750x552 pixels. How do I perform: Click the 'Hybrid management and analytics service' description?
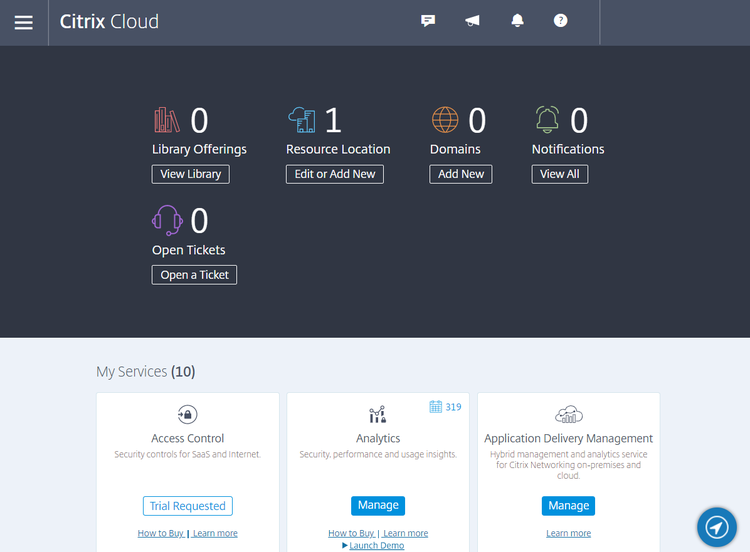[568, 464]
